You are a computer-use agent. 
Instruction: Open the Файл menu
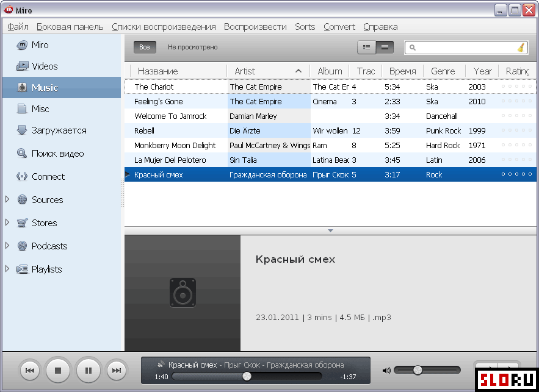point(18,27)
